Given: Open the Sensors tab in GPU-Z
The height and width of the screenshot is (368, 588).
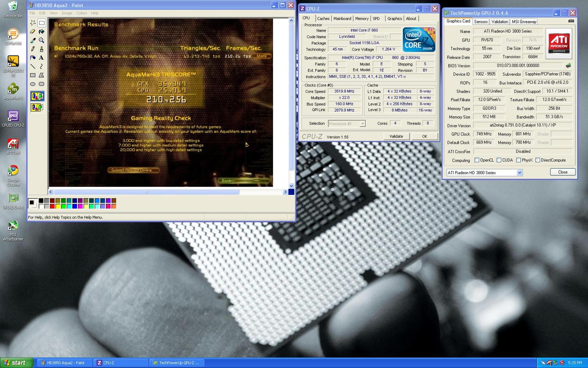Looking at the screenshot, I should [x=481, y=22].
